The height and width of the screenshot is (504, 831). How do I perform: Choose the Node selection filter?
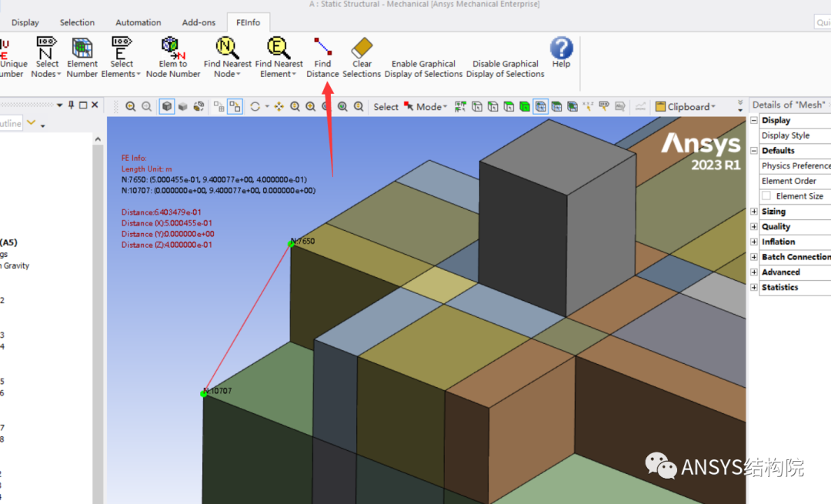(541, 106)
